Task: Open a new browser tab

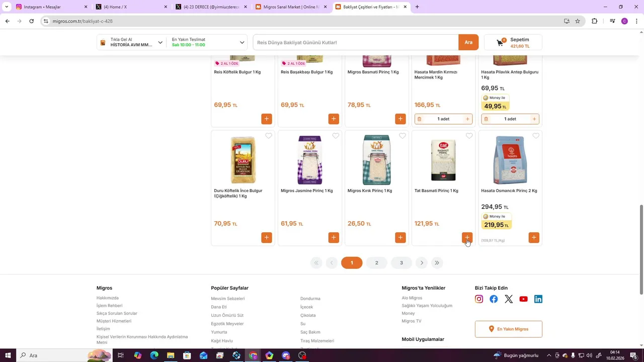Action: pos(417,7)
